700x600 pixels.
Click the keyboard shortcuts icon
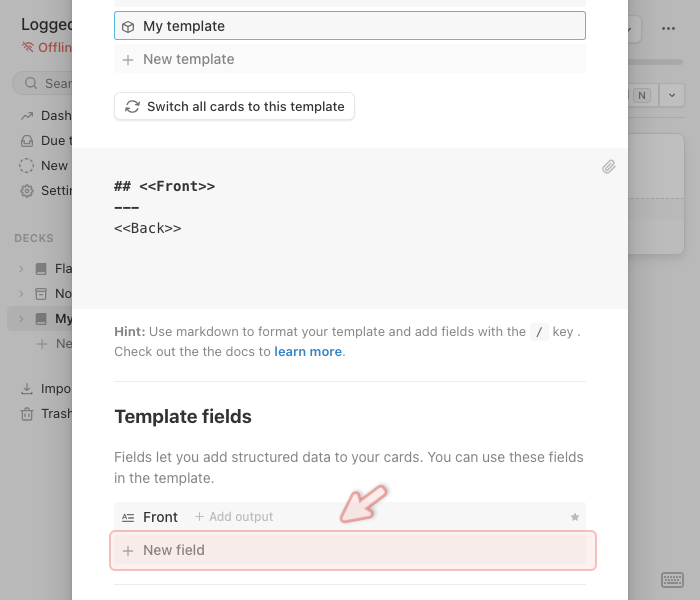tap(672, 580)
